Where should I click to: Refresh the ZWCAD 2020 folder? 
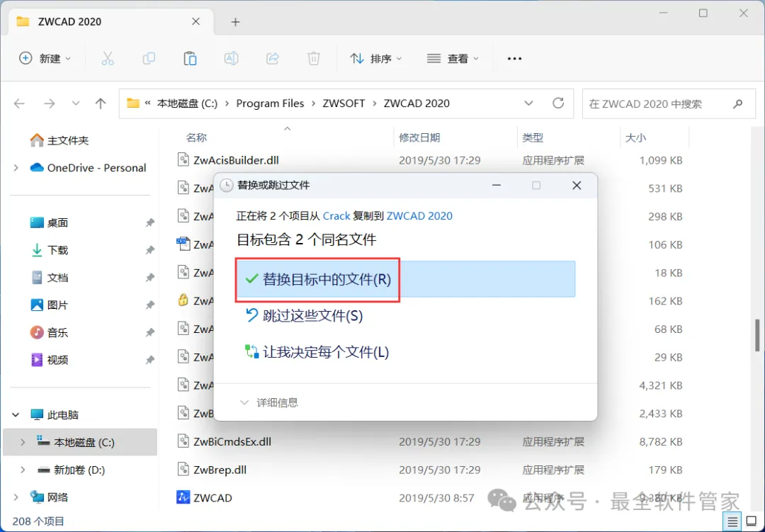[558, 103]
